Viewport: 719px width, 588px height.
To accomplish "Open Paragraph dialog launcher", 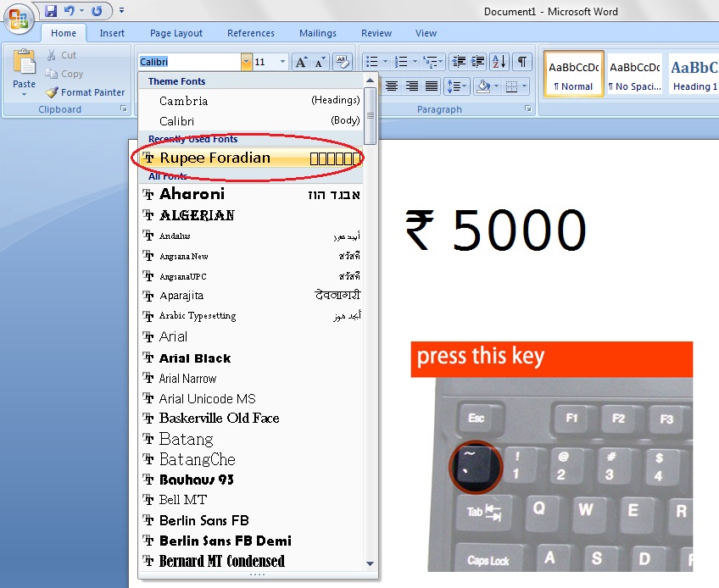I will [527, 108].
